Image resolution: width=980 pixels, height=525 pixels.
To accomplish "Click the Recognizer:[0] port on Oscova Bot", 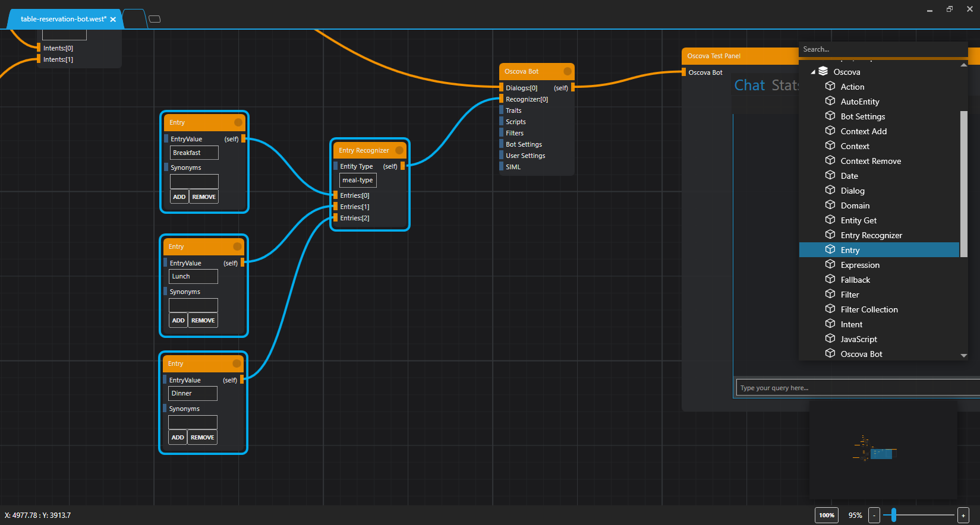I will pyautogui.click(x=502, y=99).
